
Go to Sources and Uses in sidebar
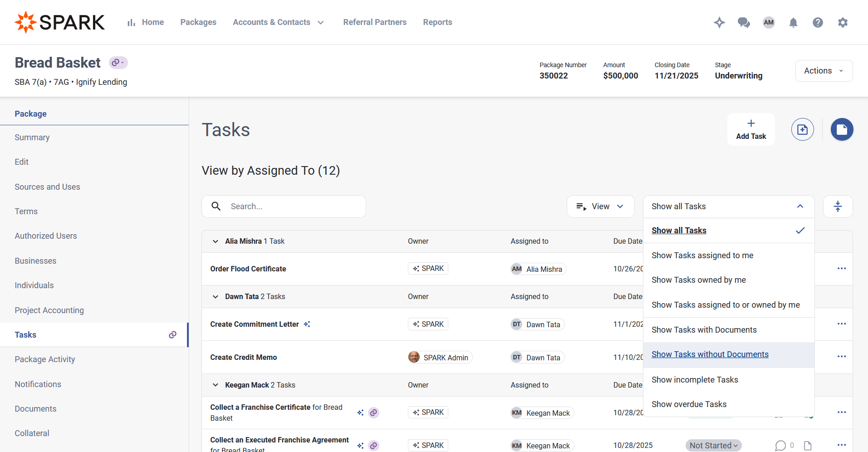[x=47, y=187]
